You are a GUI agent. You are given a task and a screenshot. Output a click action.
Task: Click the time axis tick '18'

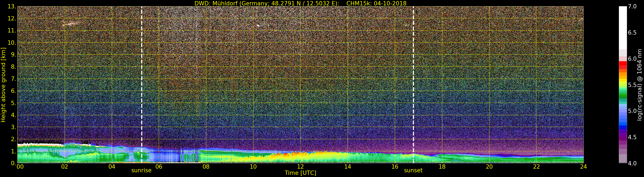coord(442,167)
